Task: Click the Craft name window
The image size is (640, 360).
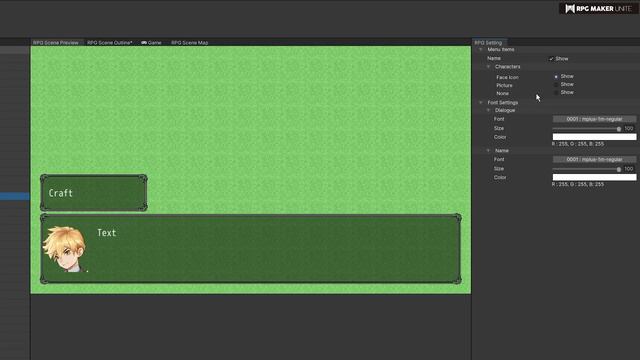Action: click(x=94, y=193)
